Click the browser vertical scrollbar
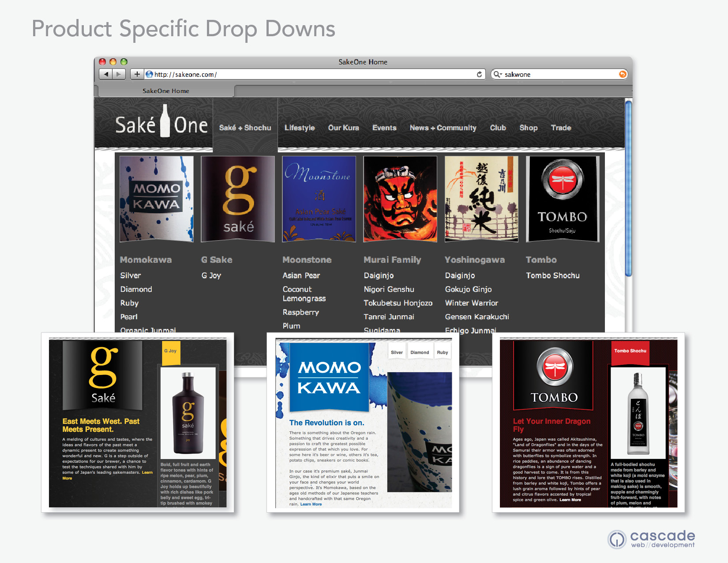Viewport: 728px width, 563px height. tap(629, 189)
